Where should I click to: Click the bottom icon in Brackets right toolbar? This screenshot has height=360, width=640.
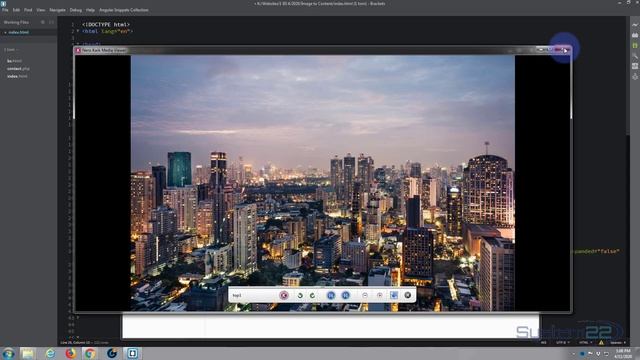(x=635, y=76)
